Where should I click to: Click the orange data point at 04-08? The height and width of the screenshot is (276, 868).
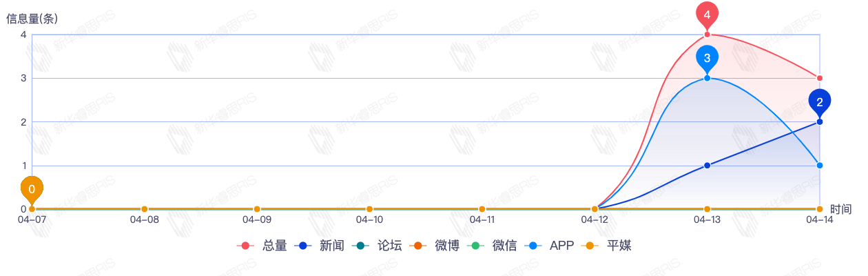click(x=144, y=209)
